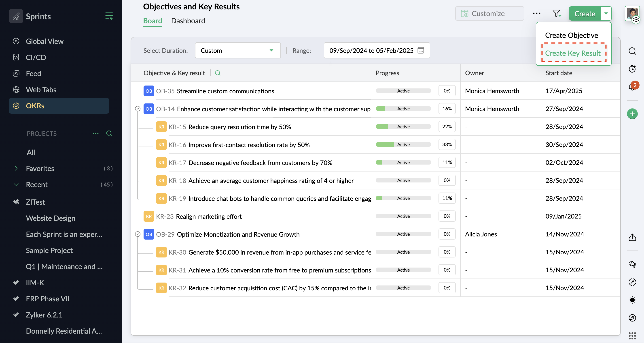Click KR icon of KR-23 row
The height and width of the screenshot is (343, 644).
point(149,216)
